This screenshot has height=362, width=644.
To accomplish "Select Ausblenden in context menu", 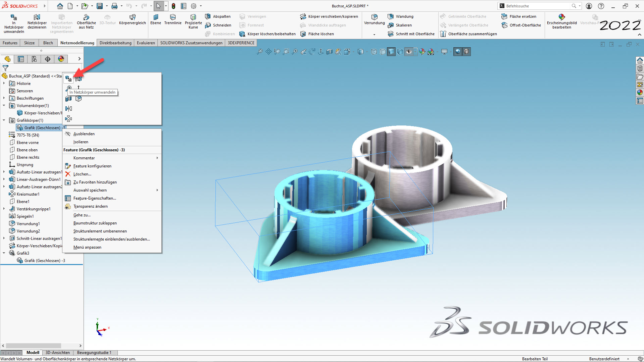I will pyautogui.click(x=112, y=134).
